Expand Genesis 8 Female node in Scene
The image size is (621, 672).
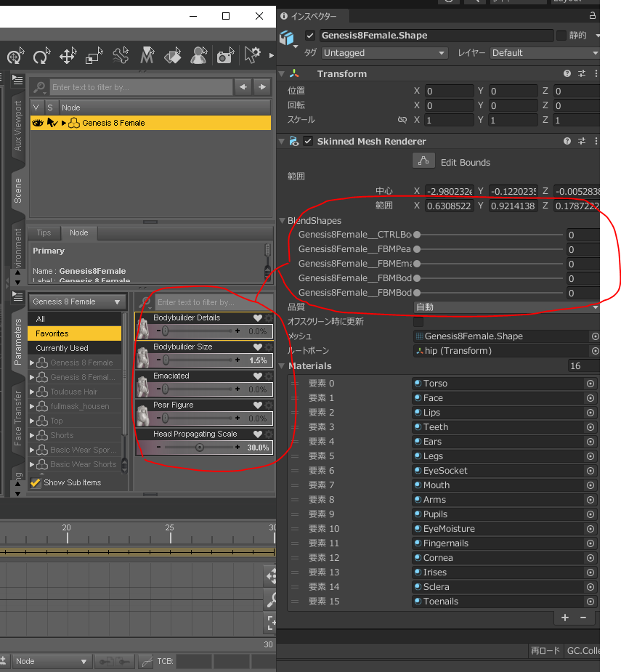point(63,123)
